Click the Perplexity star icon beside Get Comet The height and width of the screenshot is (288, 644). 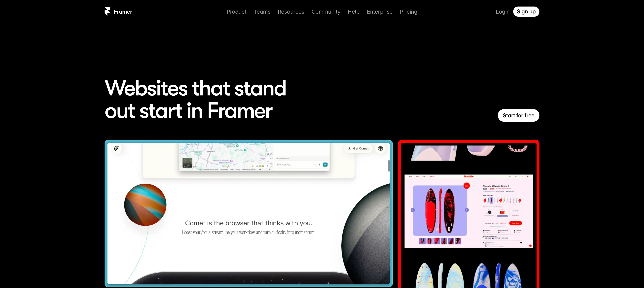click(x=380, y=149)
